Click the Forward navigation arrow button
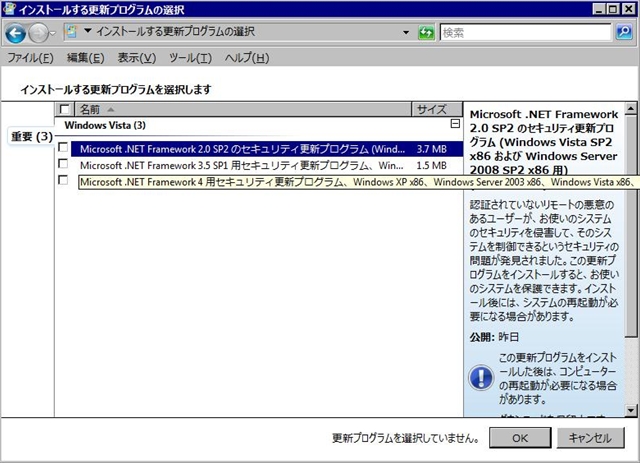This screenshot has height=463, width=640. (x=38, y=33)
